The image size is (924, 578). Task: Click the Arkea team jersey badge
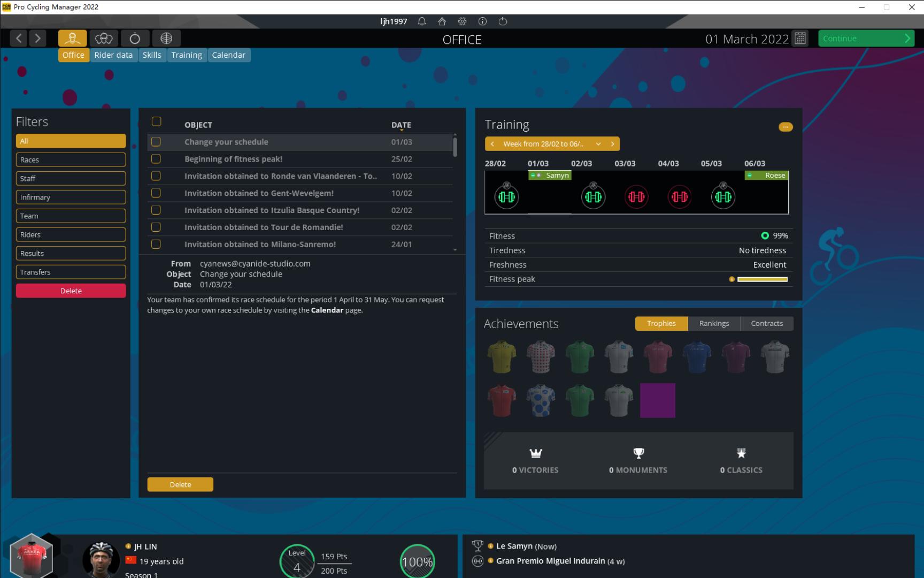point(32,557)
